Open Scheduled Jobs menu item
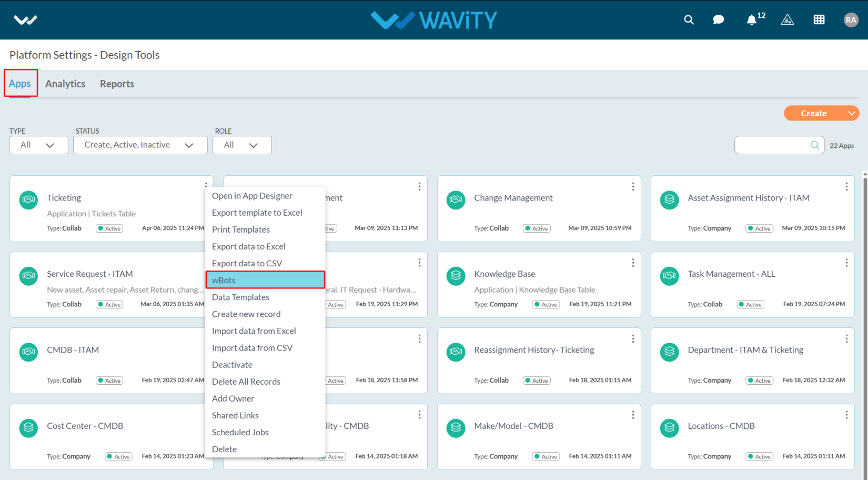Image resolution: width=868 pixels, height=480 pixels. click(265, 432)
